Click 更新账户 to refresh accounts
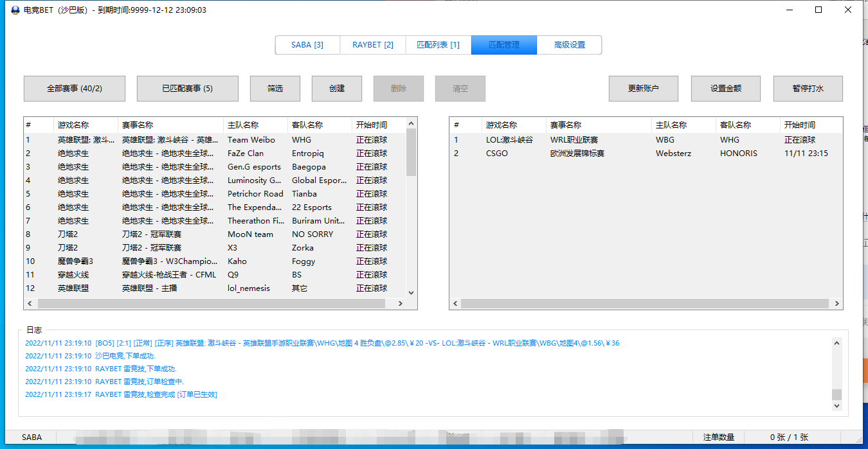The width and height of the screenshot is (868, 449). pyautogui.click(x=644, y=89)
